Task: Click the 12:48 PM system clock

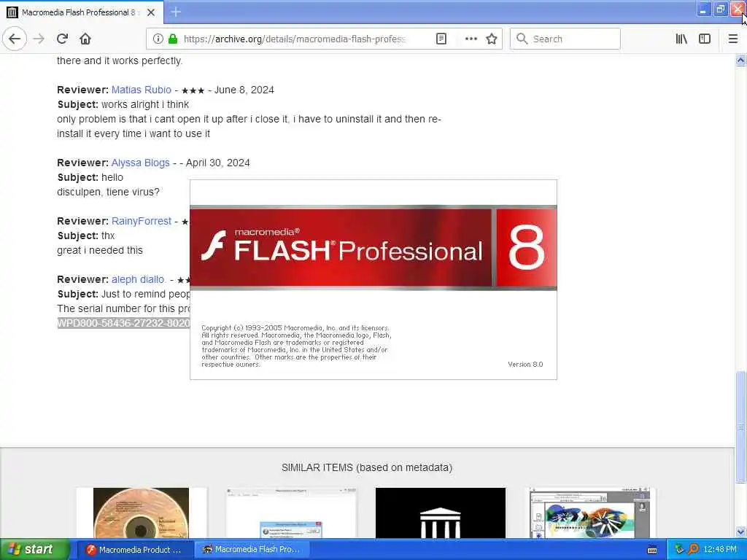Action: coord(720,550)
